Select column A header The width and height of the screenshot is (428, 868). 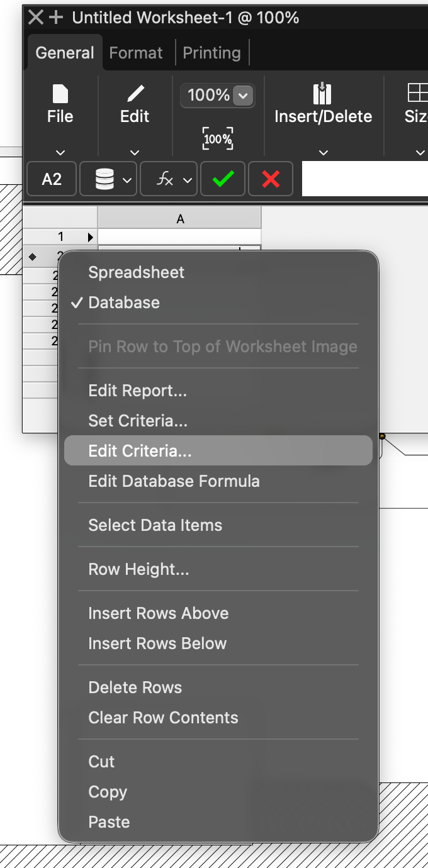coord(180,218)
